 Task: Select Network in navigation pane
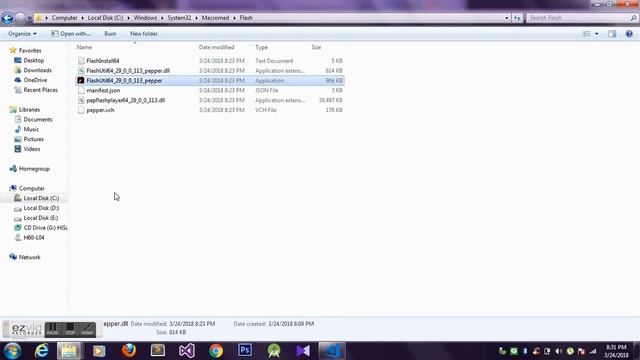click(29, 257)
